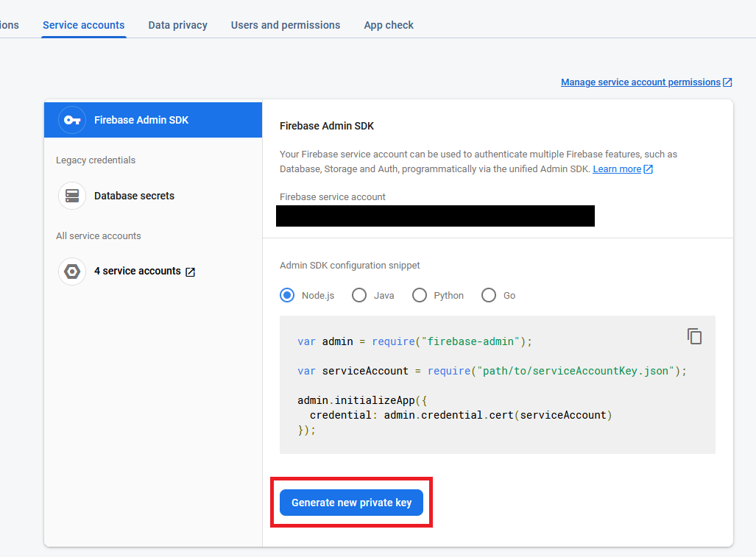This screenshot has height=557, width=756.
Task: Click the Admin SDK configuration snippet label
Action: 350,266
